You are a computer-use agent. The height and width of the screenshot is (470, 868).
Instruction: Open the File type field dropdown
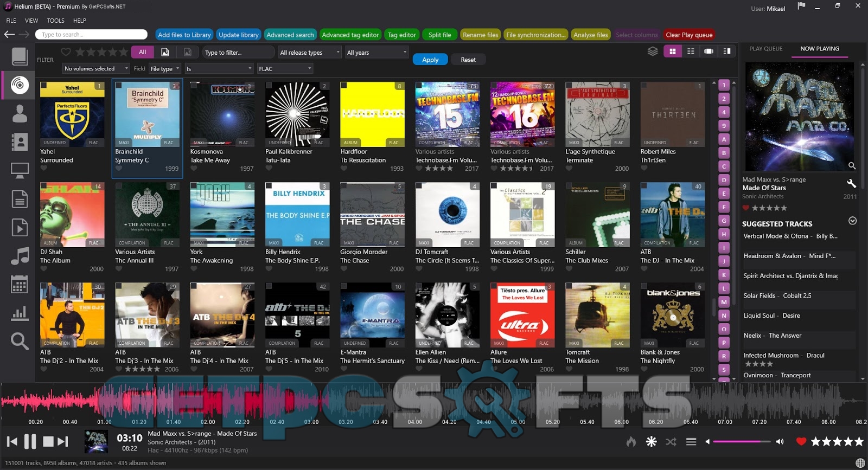[x=164, y=69]
